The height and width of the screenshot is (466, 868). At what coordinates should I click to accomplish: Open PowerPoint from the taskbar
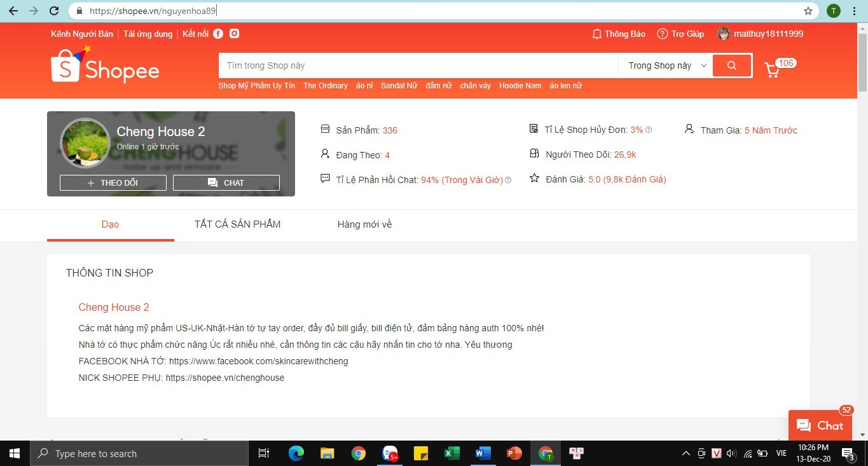(x=514, y=453)
